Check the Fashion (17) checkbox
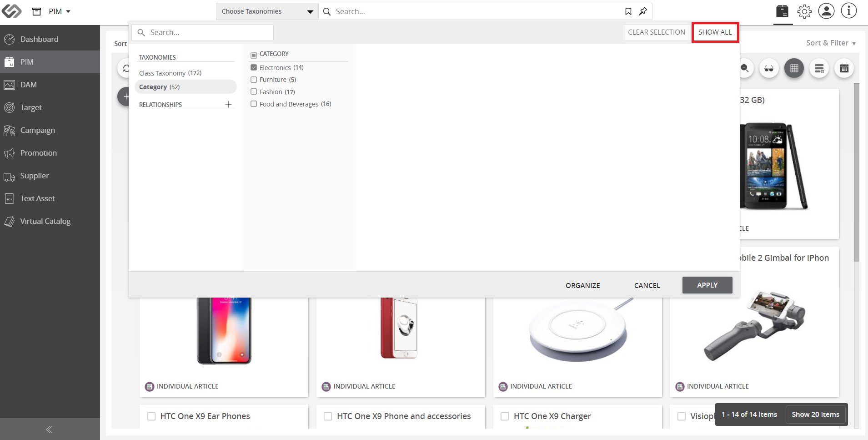868x440 pixels. [x=254, y=92]
